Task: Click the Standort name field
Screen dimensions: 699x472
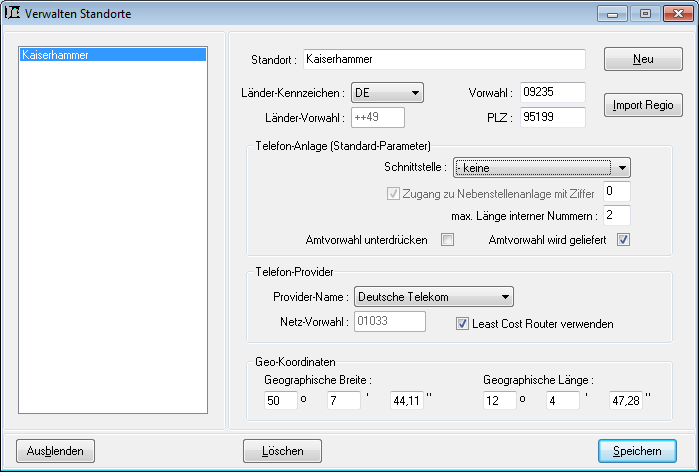Action: point(443,60)
